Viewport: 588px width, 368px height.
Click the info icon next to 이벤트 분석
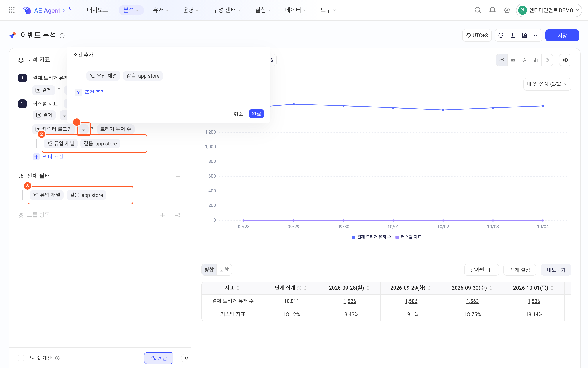(x=62, y=36)
